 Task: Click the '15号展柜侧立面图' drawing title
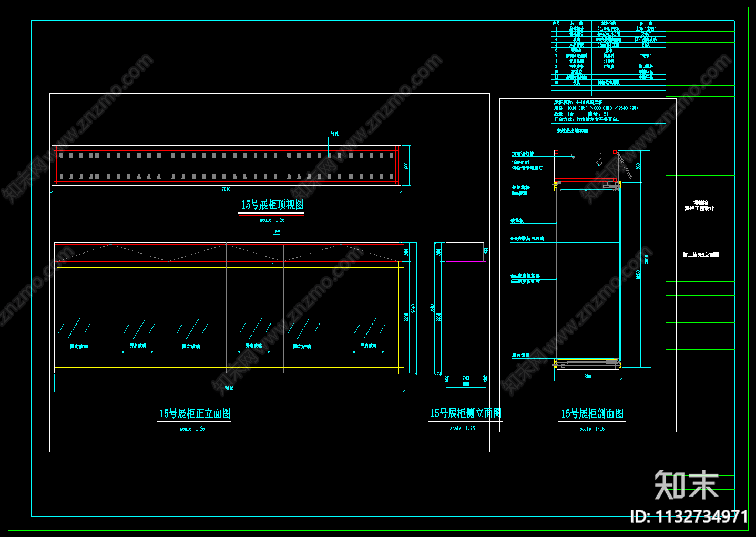[466, 413]
